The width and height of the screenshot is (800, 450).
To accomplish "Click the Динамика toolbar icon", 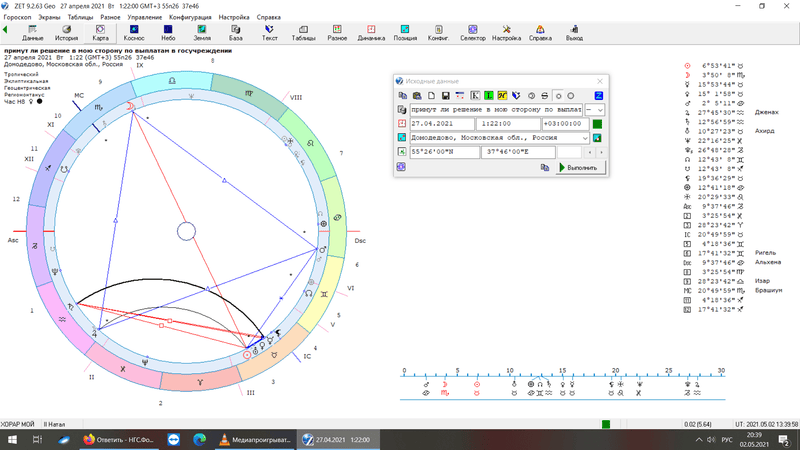I will tap(371, 33).
